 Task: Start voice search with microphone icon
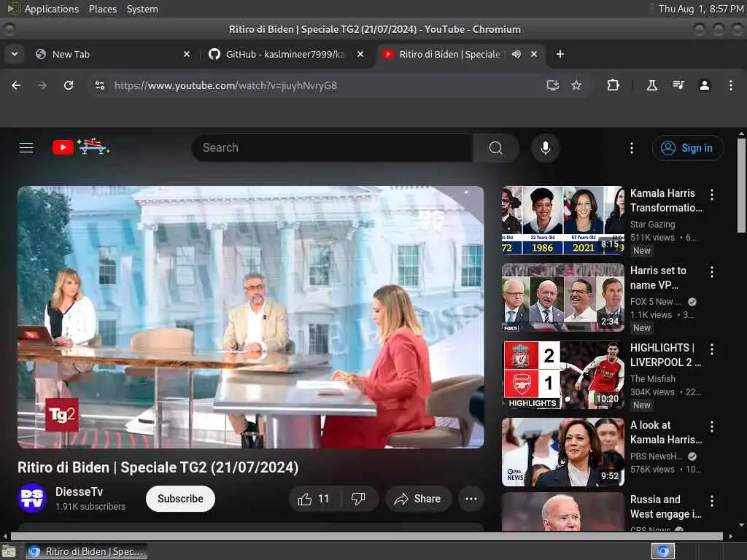(546, 147)
